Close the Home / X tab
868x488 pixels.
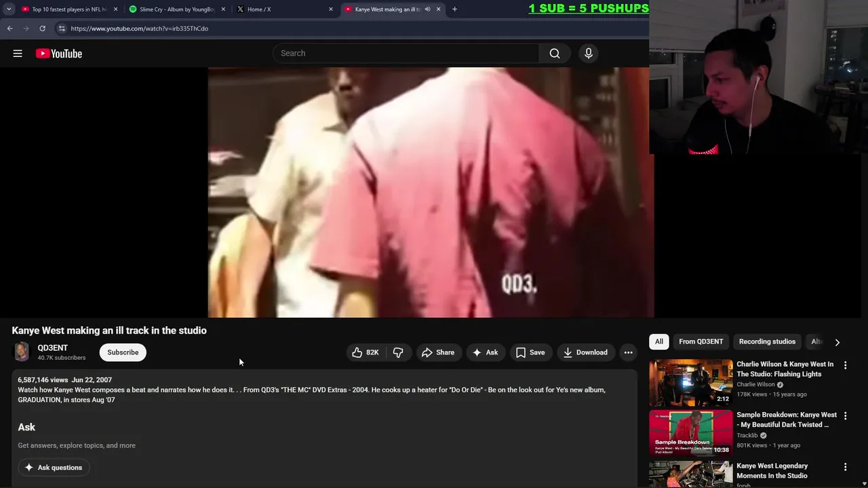[x=331, y=9]
